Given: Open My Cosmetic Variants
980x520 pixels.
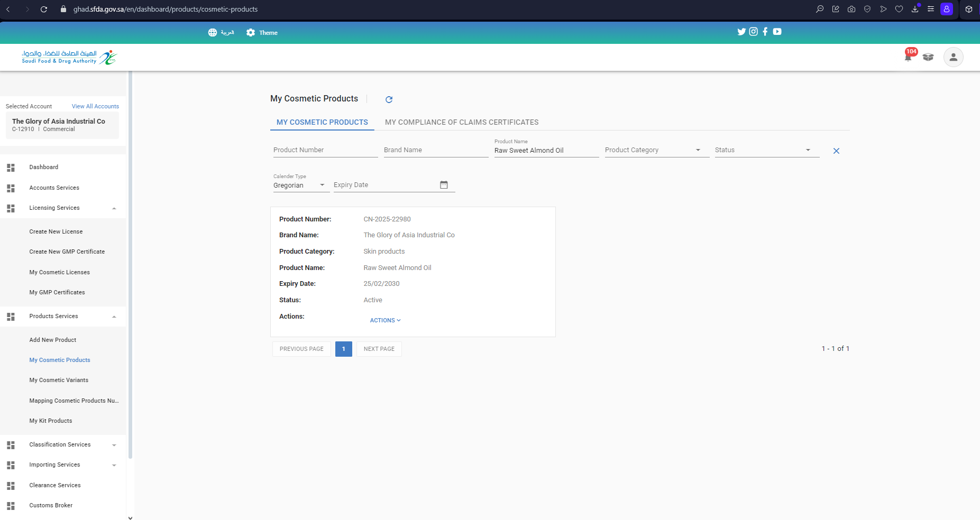Looking at the screenshot, I should 59,380.
